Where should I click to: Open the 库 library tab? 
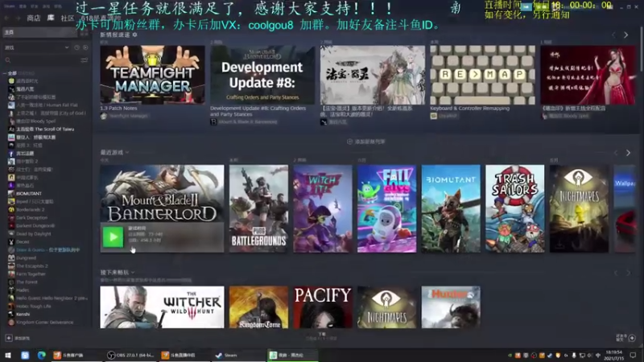coord(51,18)
